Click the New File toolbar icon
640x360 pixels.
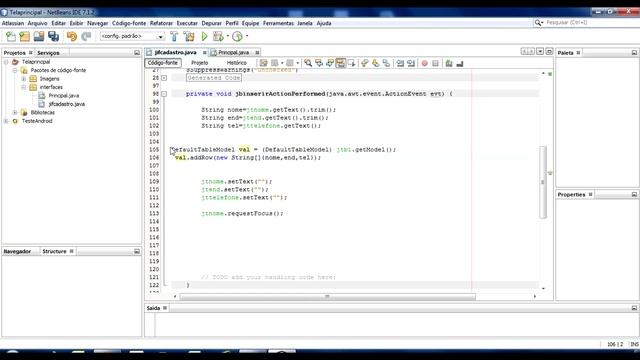tap(11, 36)
